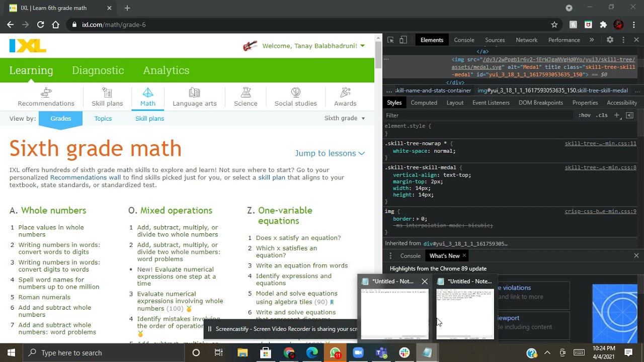The image size is (644, 362).
Task: Click the DevTools inspect element picker icon
Action: [x=390, y=40]
